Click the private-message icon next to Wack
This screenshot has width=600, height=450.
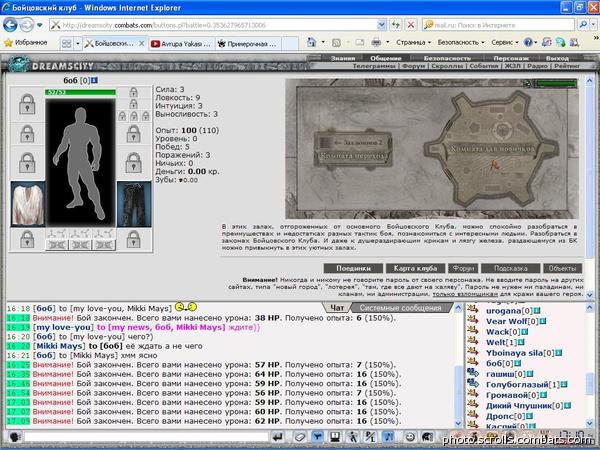coord(473,330)
